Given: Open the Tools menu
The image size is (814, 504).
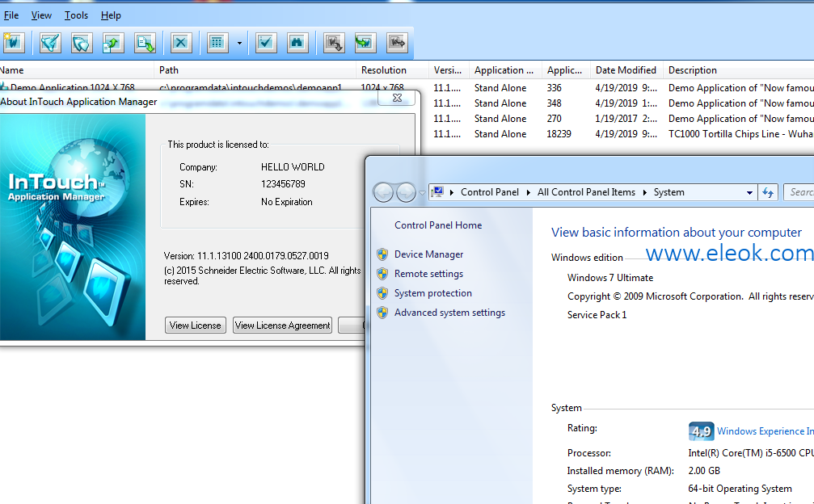Looking at the screenshot, I should coord(76,15).
